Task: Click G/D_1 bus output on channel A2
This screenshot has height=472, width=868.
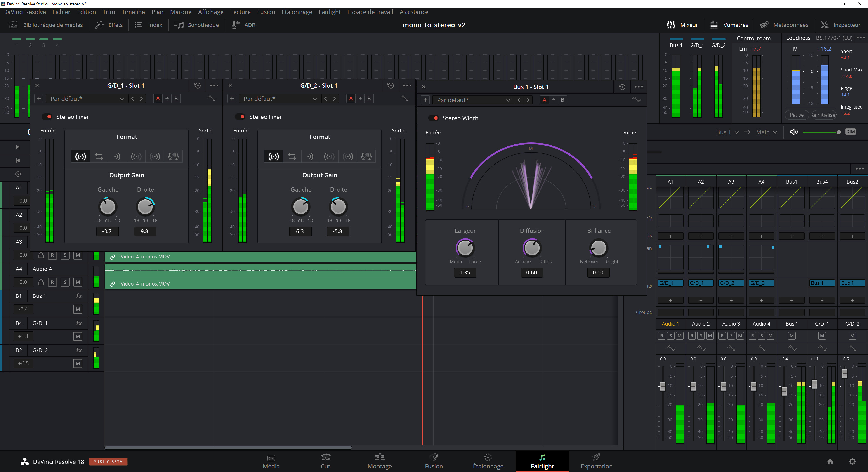Action: coord(701,283)
